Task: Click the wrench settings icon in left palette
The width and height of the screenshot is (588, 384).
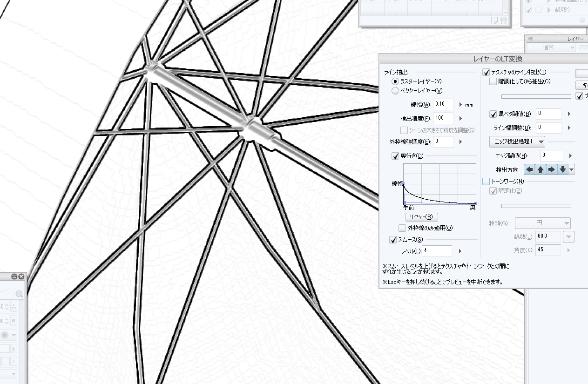Action: pos(19,294)
